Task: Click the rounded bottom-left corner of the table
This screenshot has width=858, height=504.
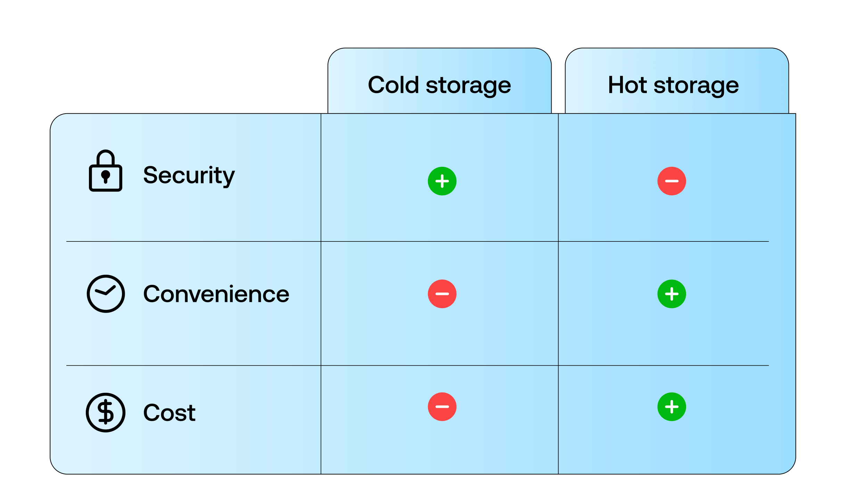Action: [56, 469]
